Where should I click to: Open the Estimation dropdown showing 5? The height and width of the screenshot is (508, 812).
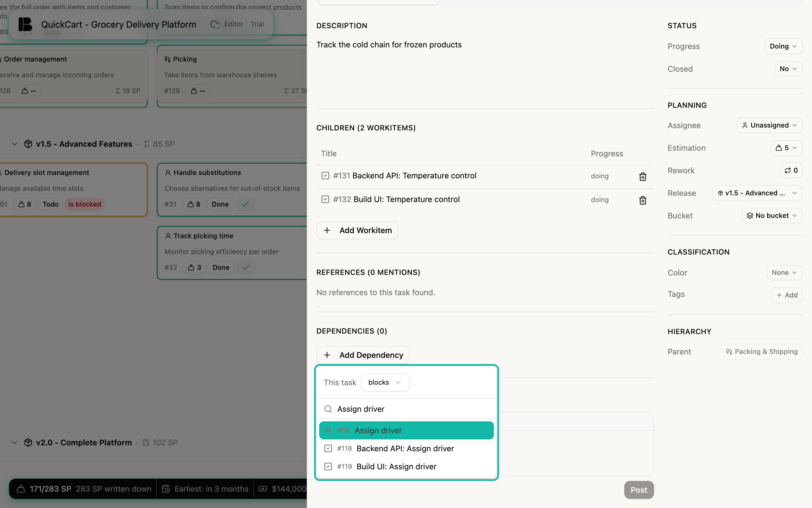click(786, 148)
